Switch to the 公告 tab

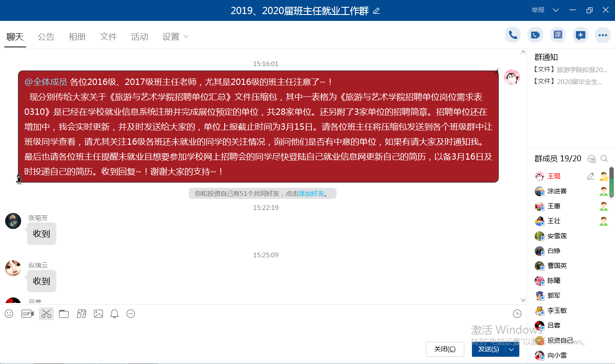pos(46,37)
